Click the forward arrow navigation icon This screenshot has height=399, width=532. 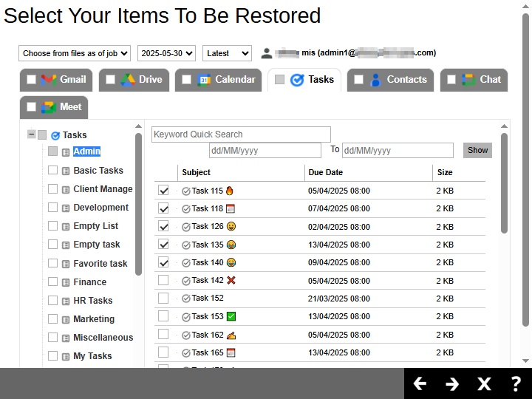pos(452,383)
